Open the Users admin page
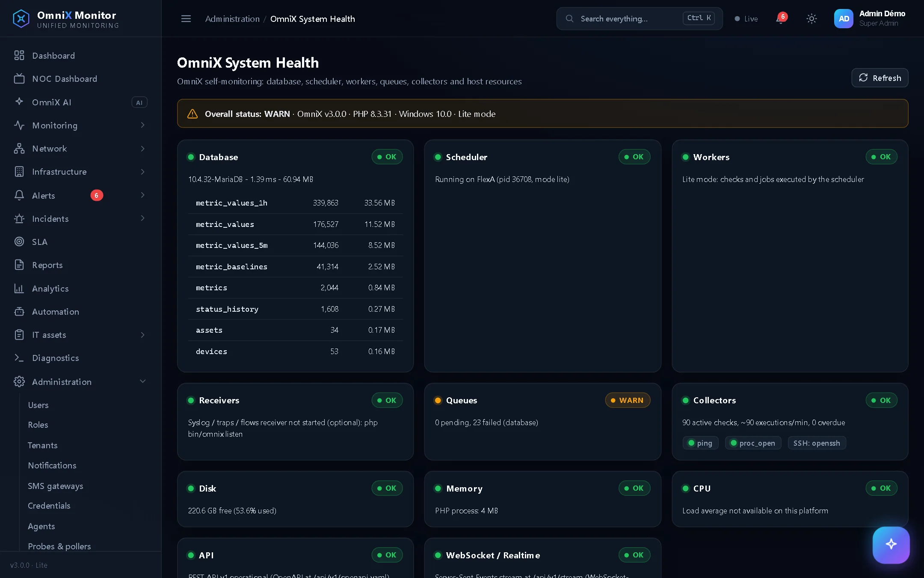Image resolution: width=924 pixels, height=578 pixels. pos(38,405)
